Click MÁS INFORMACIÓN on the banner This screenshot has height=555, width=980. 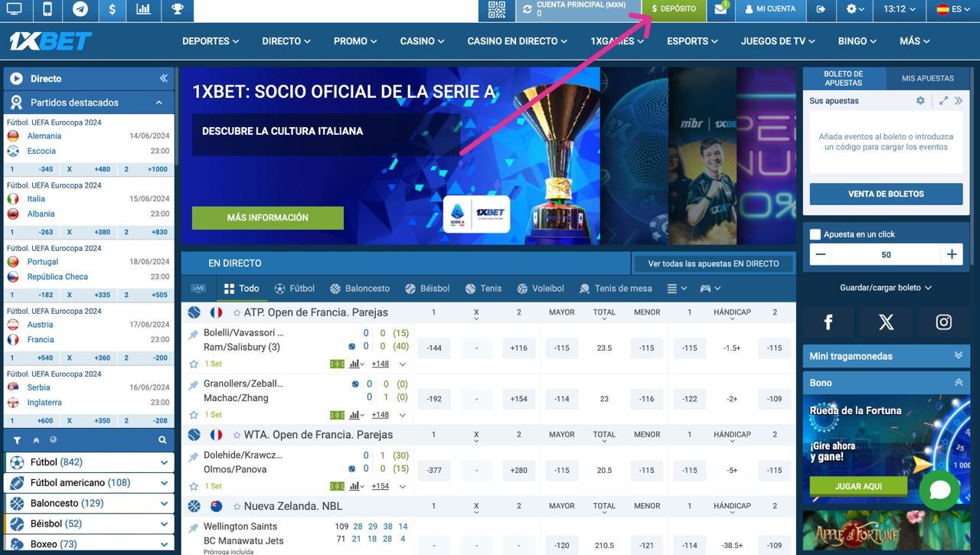click(x=268, y=217)
